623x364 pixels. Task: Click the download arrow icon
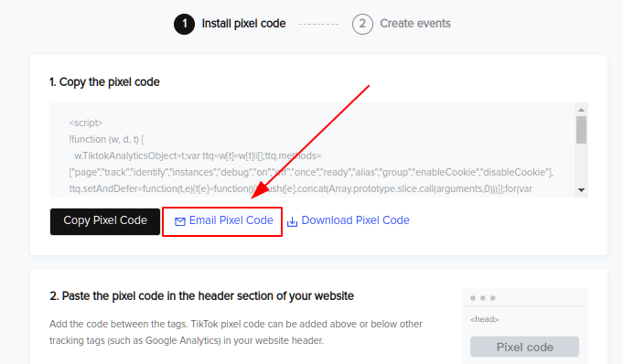(x=292, y=221)
